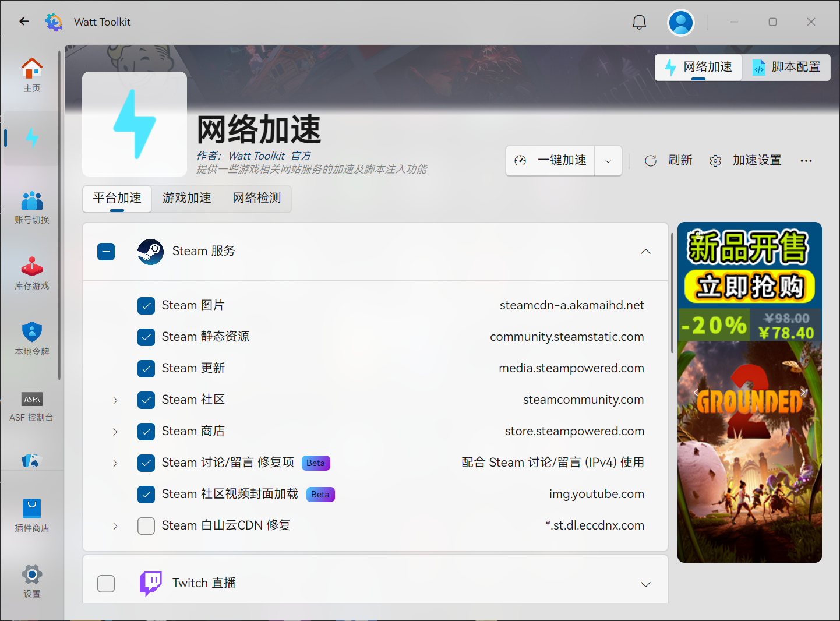
Task: Open the three-dots more options menu
Action: (806, 161)
